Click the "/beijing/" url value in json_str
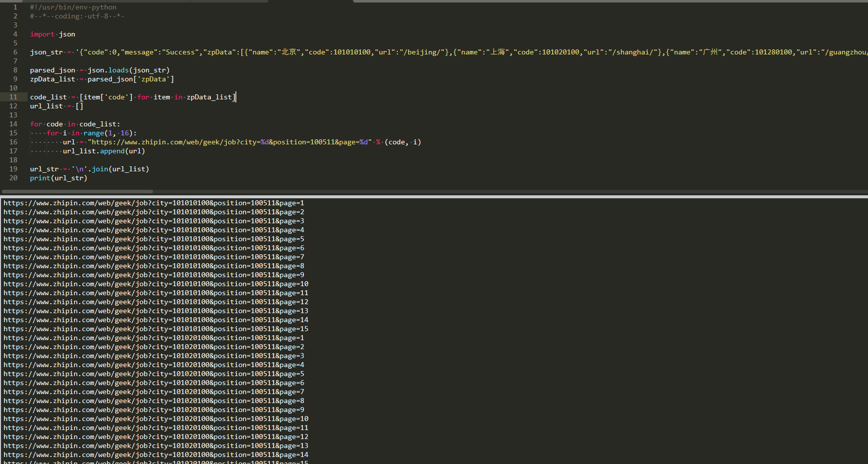 coord(422,52)
